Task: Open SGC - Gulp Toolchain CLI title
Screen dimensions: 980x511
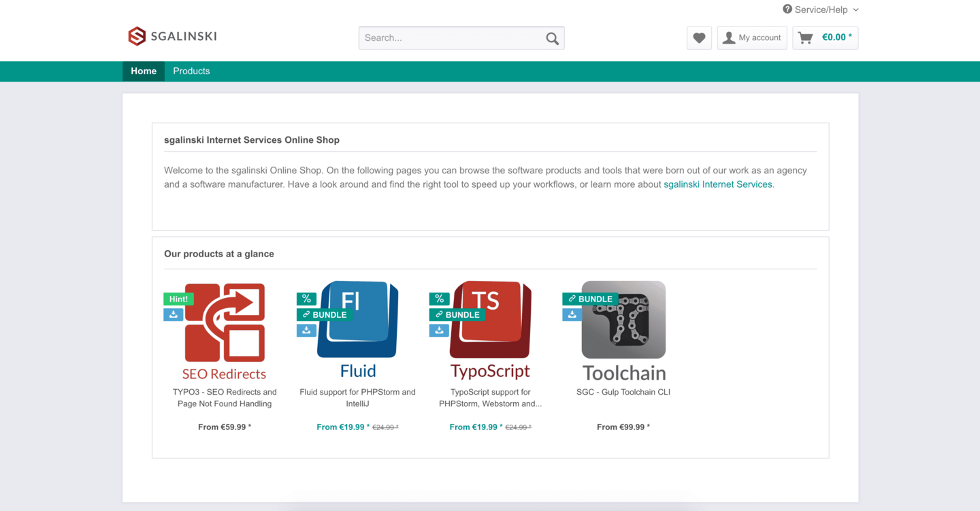Action: tap(623, 392)
